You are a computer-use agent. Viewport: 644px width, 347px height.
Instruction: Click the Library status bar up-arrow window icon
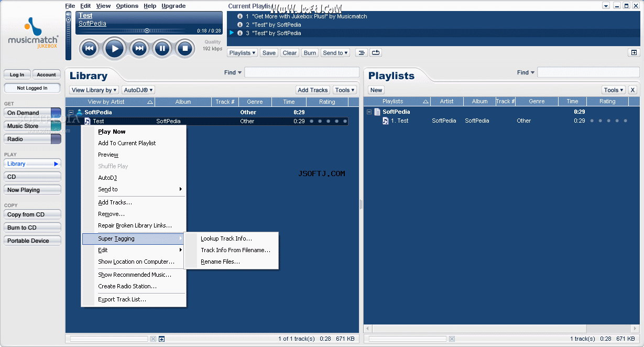click(x=162, y=339)
